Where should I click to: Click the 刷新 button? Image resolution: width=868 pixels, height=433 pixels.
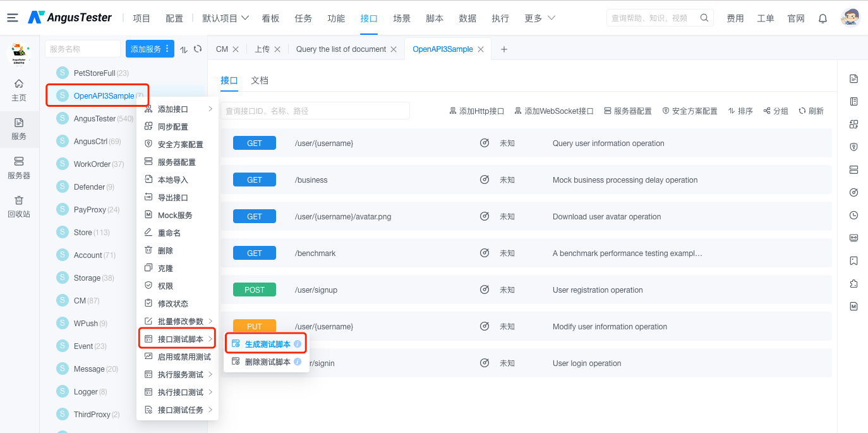[x=811, y=111]
